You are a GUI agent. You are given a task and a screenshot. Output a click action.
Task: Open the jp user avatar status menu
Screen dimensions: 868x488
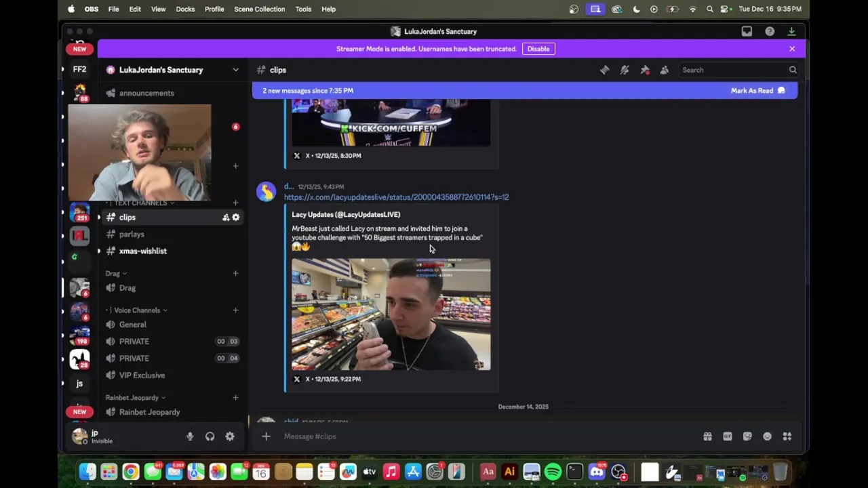tap(80, 436)
